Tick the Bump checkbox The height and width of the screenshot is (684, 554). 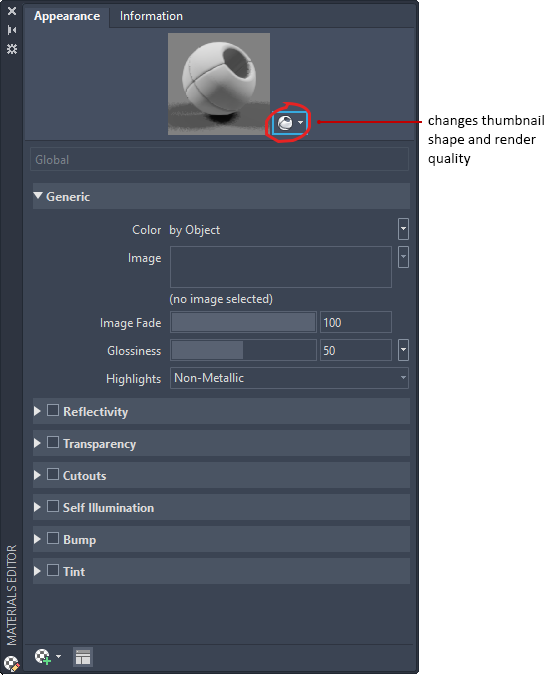click(53, 538)
